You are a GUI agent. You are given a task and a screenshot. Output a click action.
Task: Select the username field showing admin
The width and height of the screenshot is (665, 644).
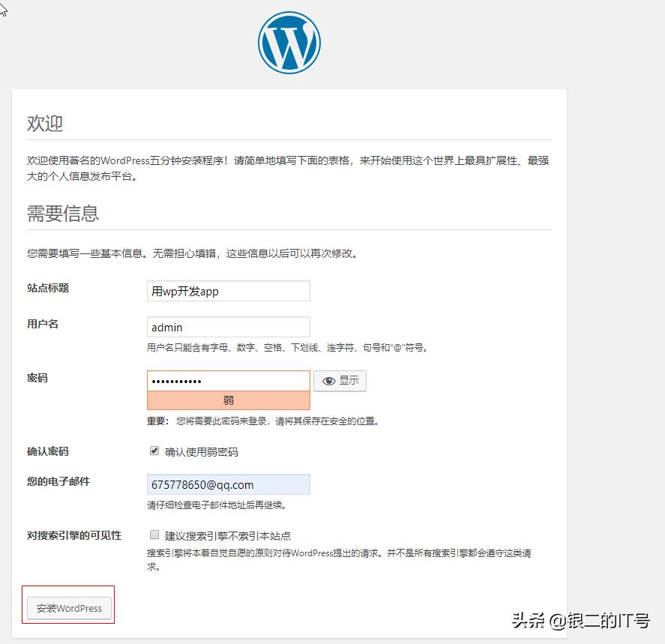228,327
